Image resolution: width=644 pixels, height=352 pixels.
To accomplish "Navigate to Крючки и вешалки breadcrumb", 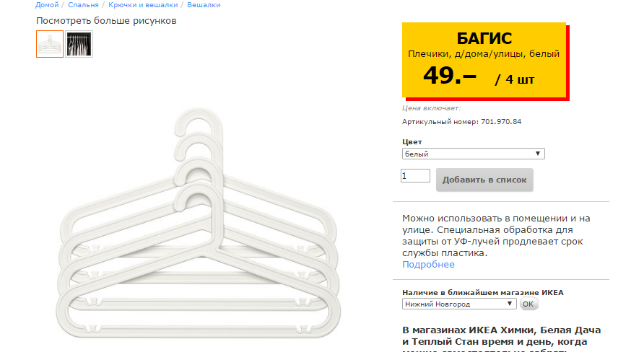I will point(143,5).
